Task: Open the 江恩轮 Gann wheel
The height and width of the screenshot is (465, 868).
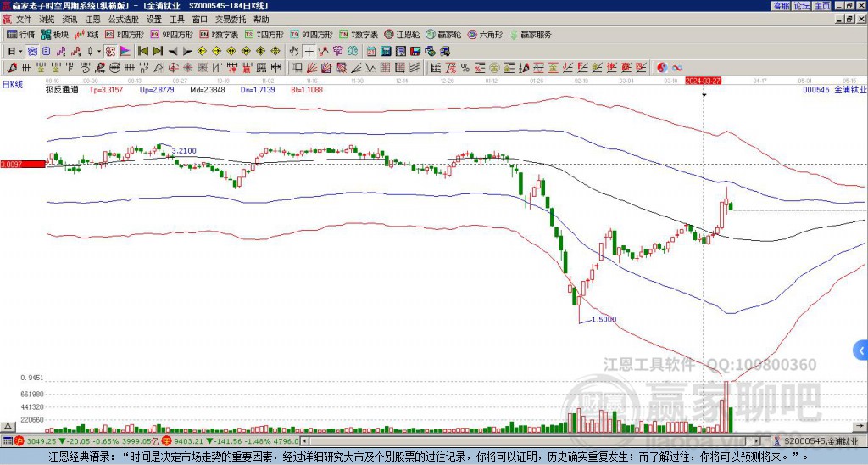Action: [x=402, y=34]
